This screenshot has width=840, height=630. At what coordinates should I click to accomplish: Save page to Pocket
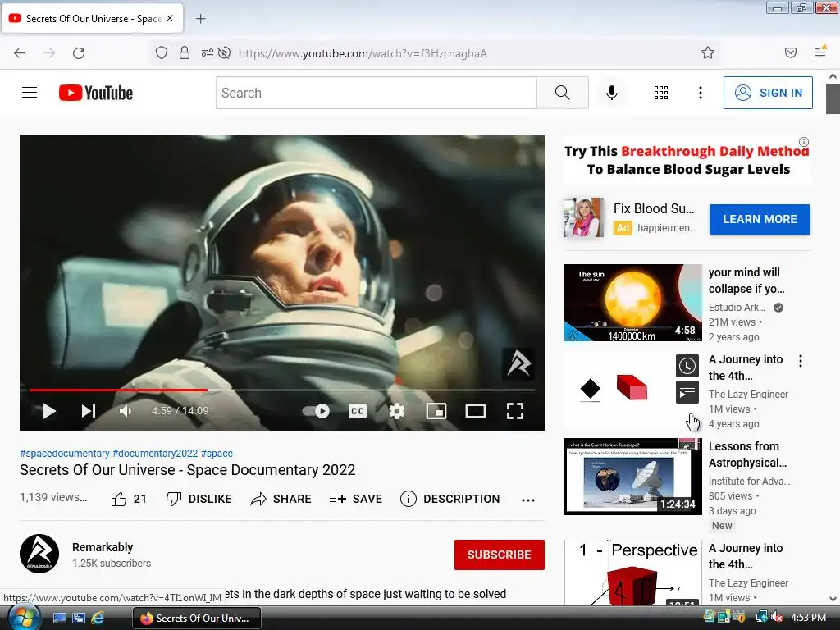click(x=791, y=52)
